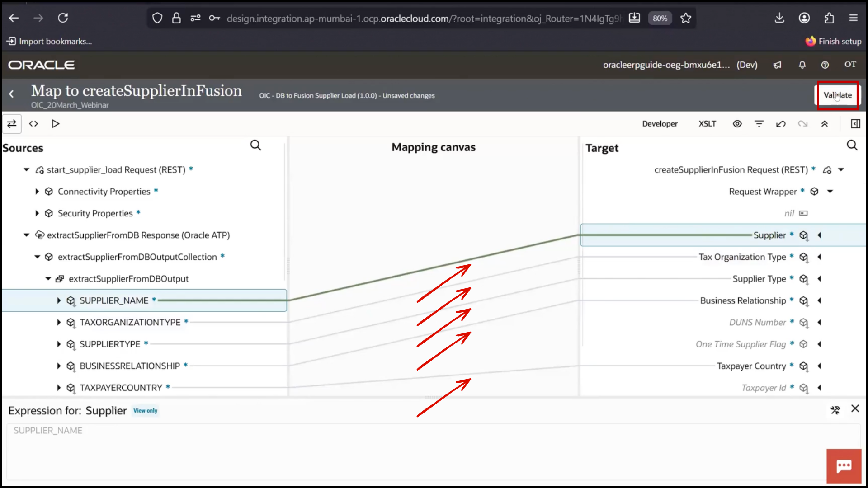The image size is (868, 488).
Task: Expand SUPPLIER_NAME source node
Action: click(x=59, y=300)
